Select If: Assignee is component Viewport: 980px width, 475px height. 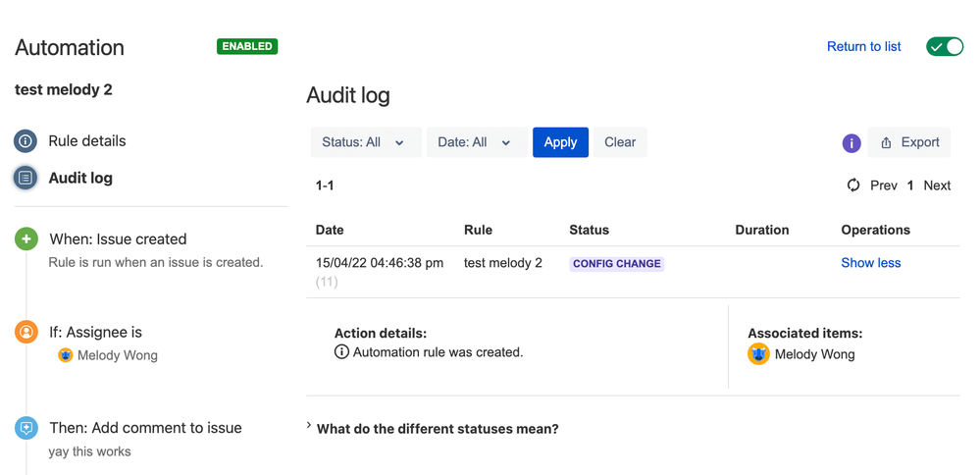95,332
